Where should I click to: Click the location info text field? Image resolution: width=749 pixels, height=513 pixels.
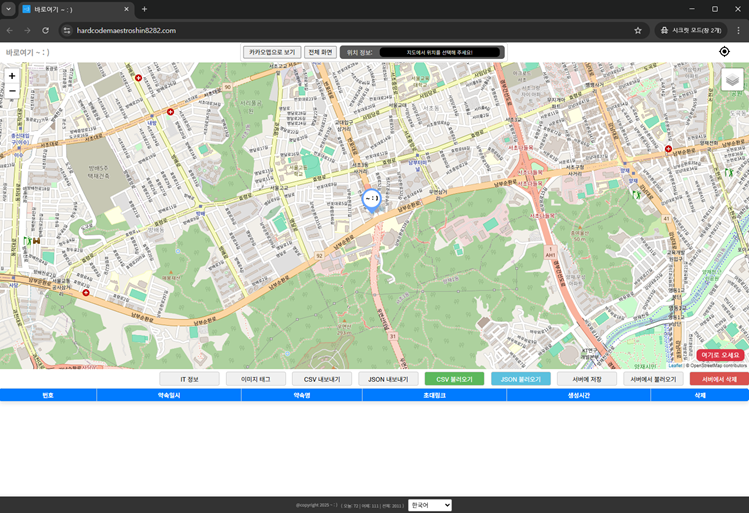439,53
